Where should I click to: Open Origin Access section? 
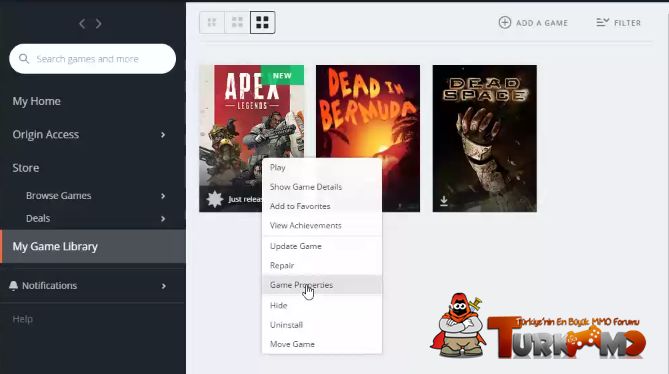pos(46,135)
